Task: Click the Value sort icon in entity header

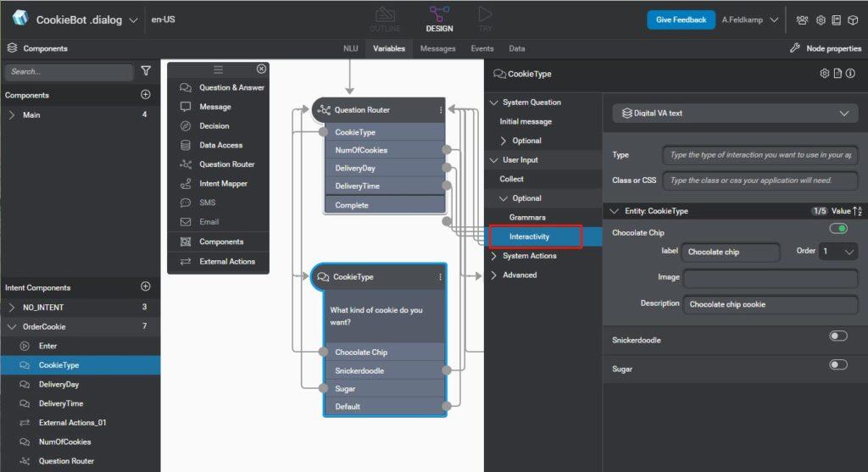Action: pyautogui.click(x=857, y=211)
